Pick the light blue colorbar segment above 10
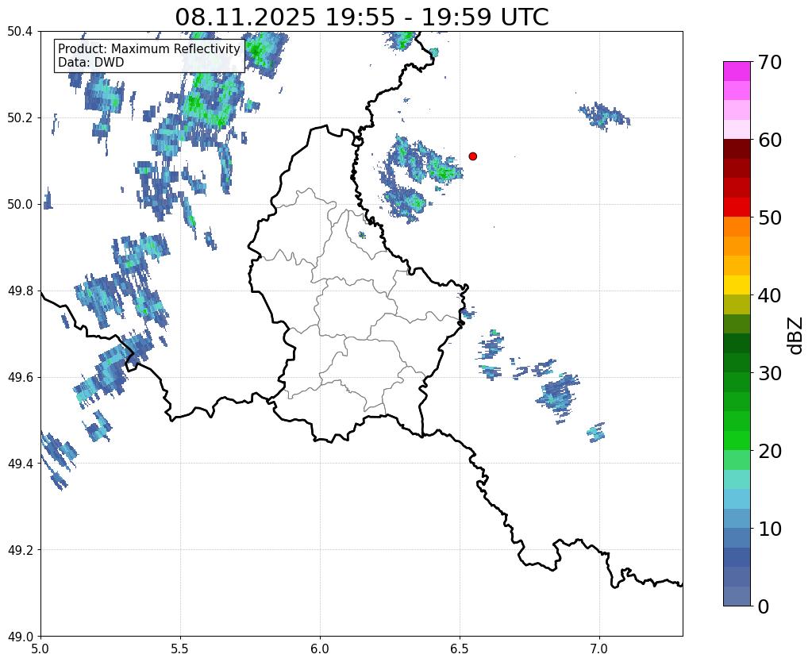 point(737,518)
